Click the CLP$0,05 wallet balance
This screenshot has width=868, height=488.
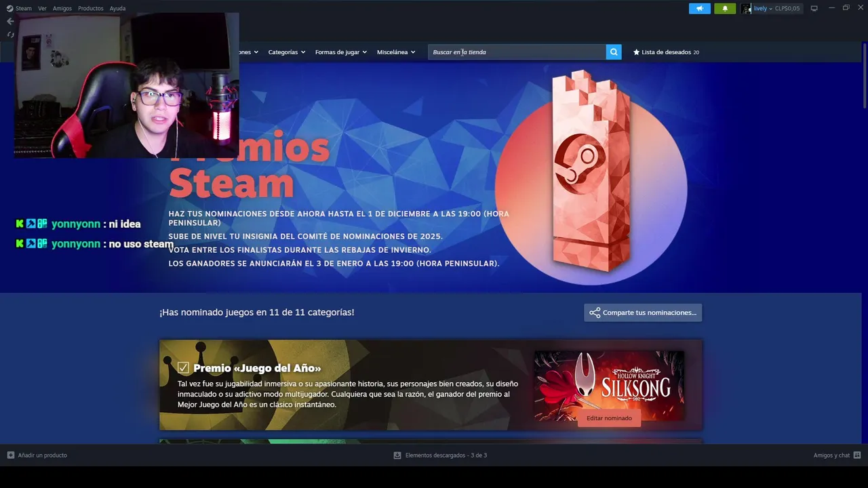787,8
